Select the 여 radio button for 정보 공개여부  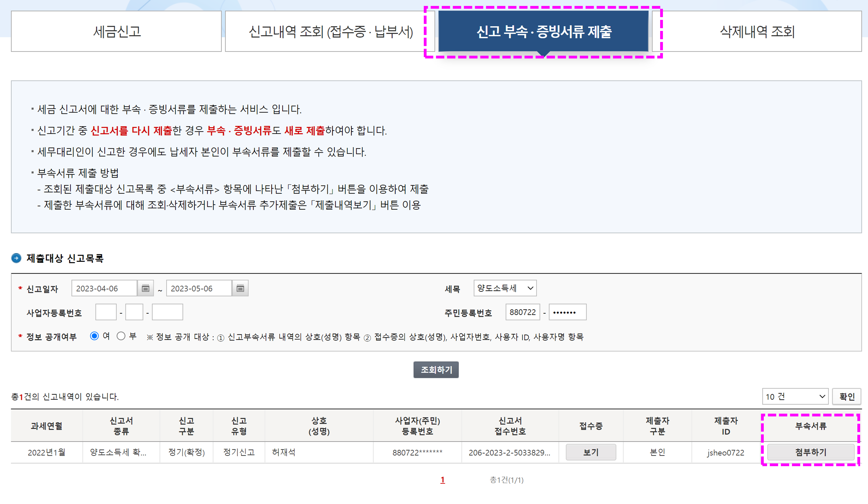pyautogui.click(x=94, y=336)
